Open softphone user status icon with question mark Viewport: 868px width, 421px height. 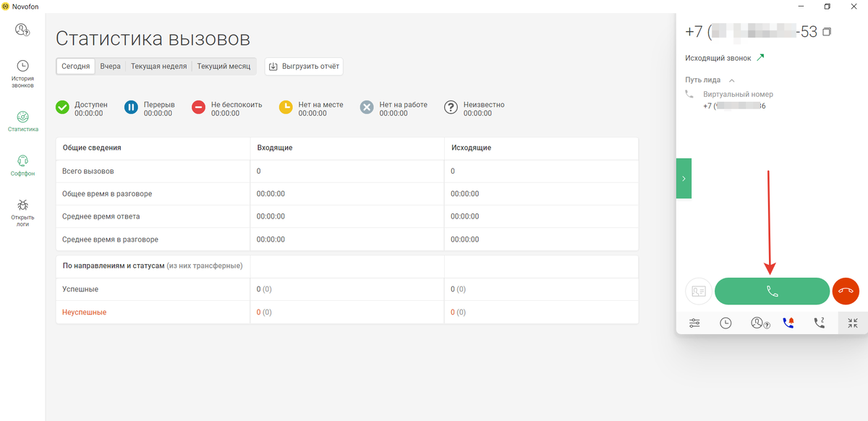[x=759, y=323]
